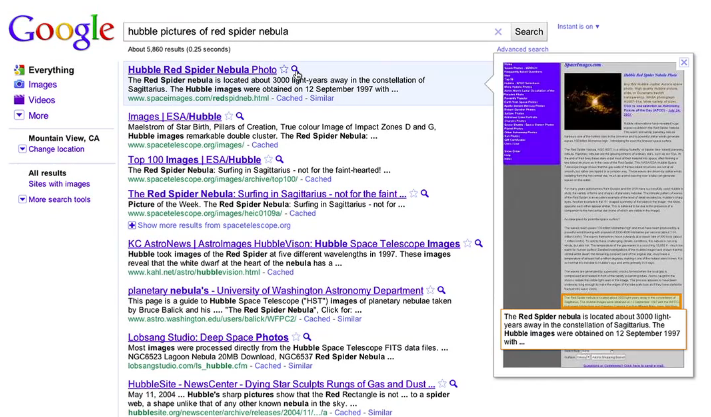Click the Images camera icon
711x417 pixels.
[x=19, y=84]
